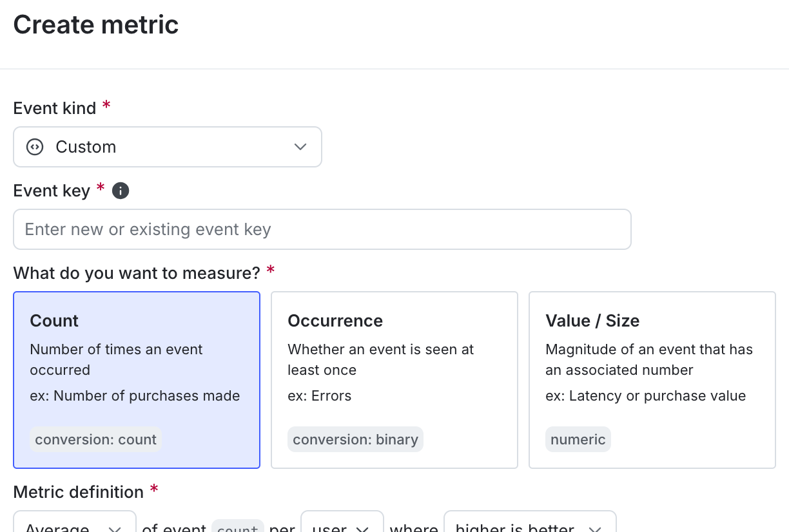
Task: Click the 'What do you want to measure?' label
Action: (x=135, y=273)
